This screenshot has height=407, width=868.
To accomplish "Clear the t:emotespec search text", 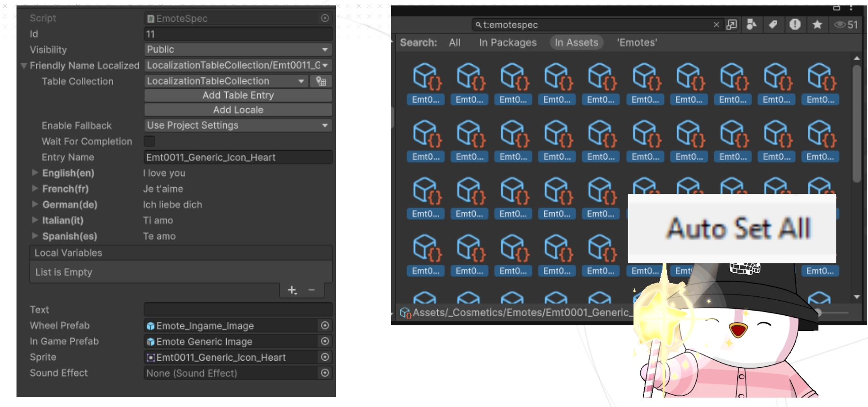I will tap(716, 25).
